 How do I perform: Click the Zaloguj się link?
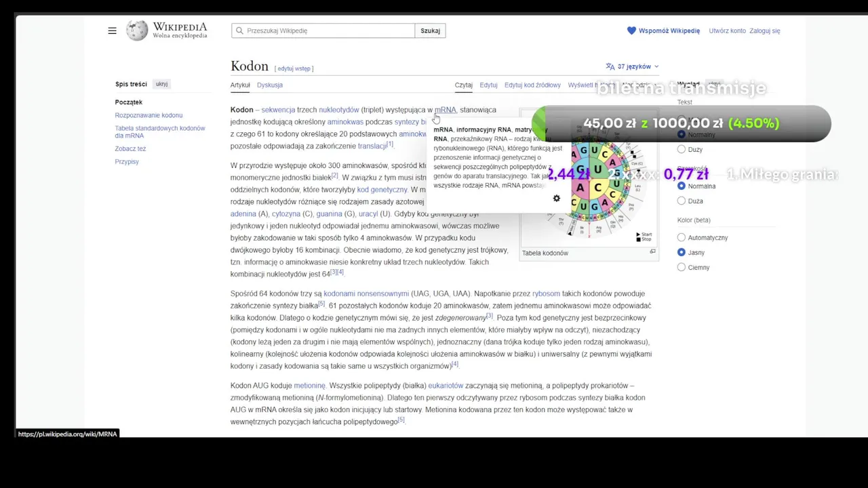pos(765,30)
